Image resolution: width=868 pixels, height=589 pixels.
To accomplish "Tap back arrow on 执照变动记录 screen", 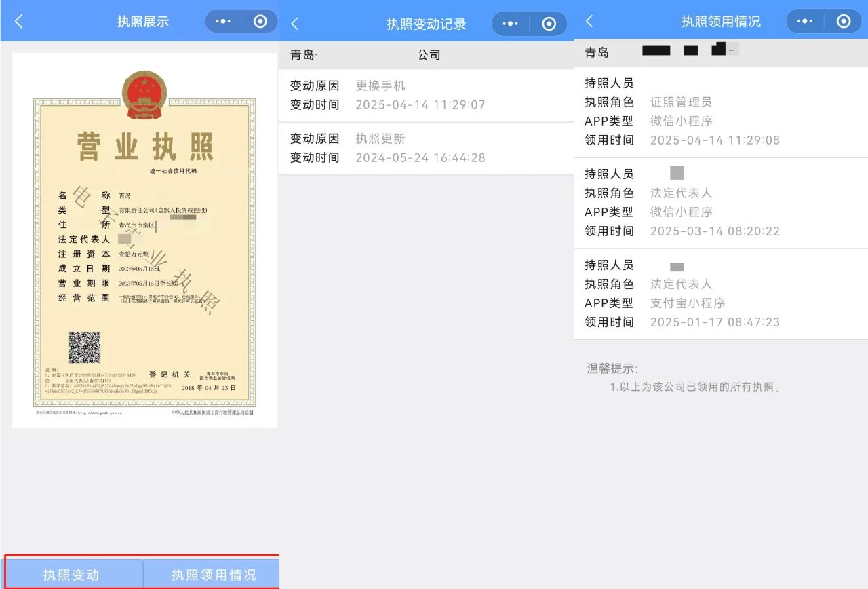I will (294, 24).
